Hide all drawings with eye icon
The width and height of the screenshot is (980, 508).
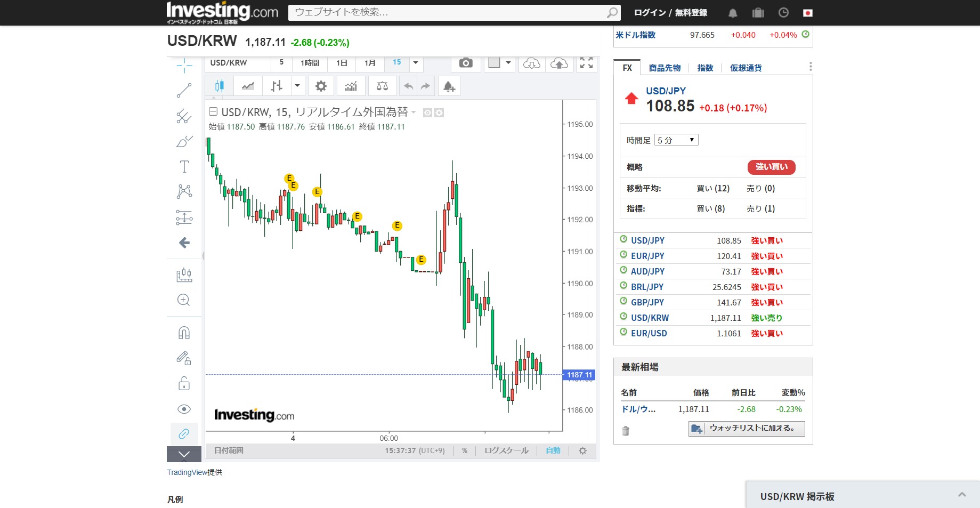coord(184,409)
